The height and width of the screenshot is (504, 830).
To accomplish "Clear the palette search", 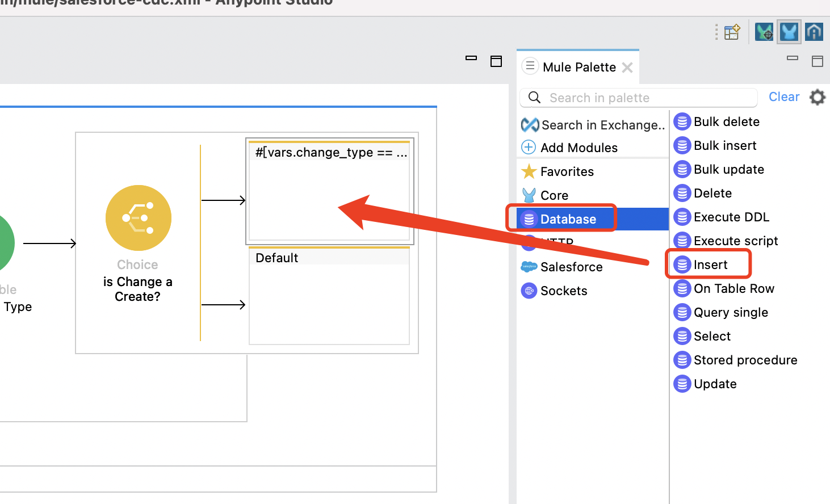I will click(x=784, y=97).
